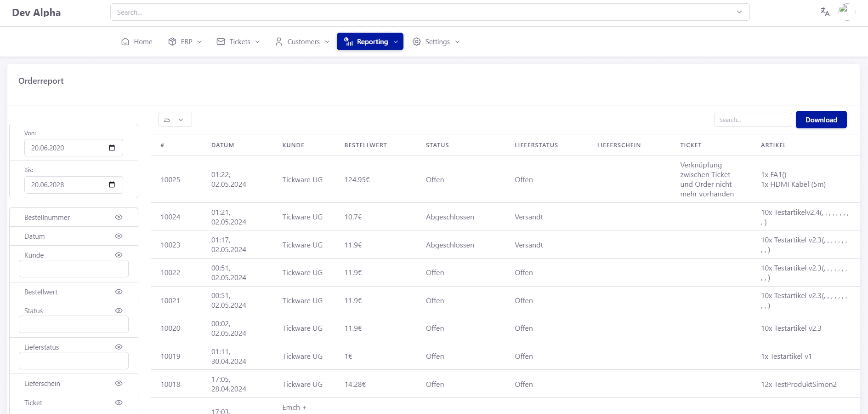This screenshot has width=868, height=414.
Task: Open the ERP menu
Action: [185, 42]
